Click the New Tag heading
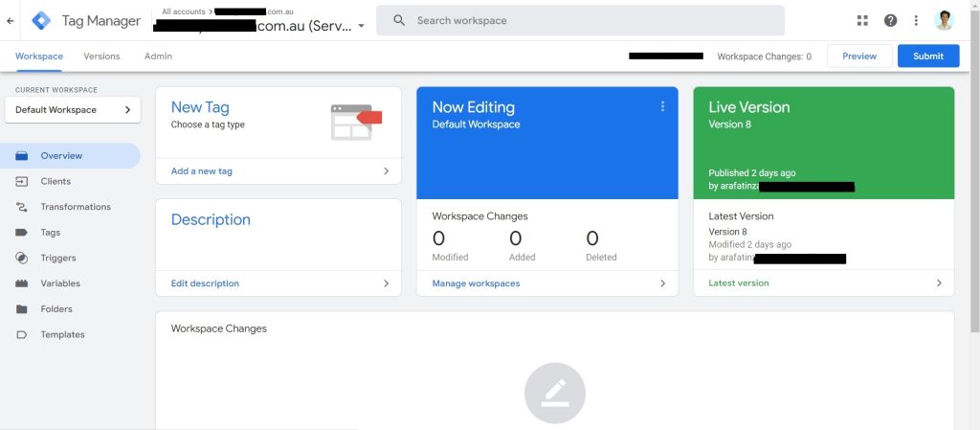This screenshot has width=980, height=430. pyautogui.click(x=200, y=107)
